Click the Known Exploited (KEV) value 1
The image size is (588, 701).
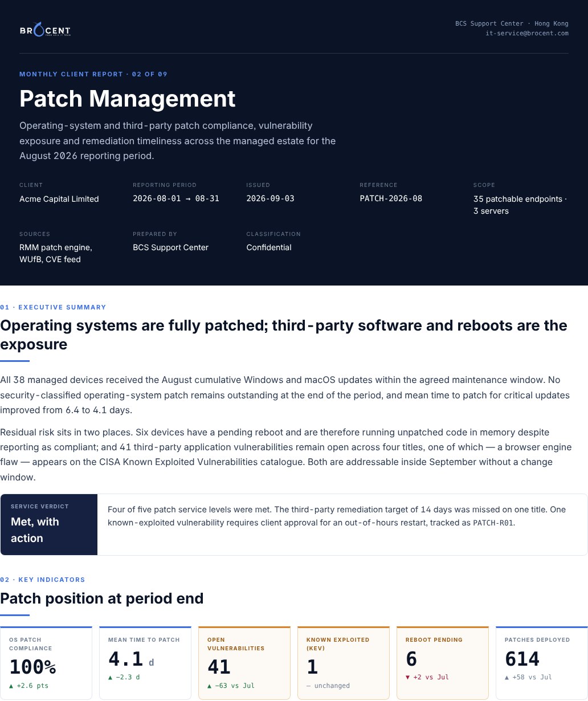pyautogui.click(x=312, y=667)
